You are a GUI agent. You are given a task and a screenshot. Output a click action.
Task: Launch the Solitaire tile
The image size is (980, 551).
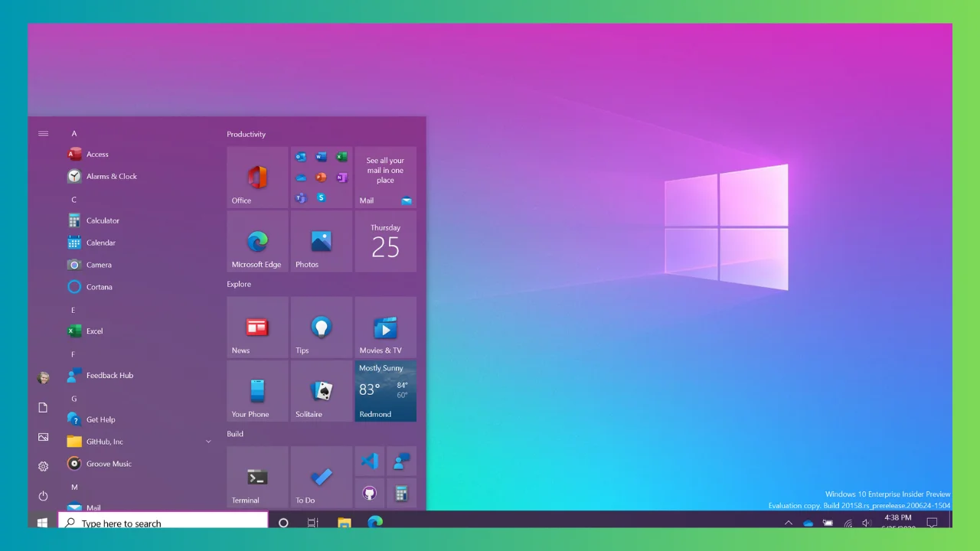(322, 391)
